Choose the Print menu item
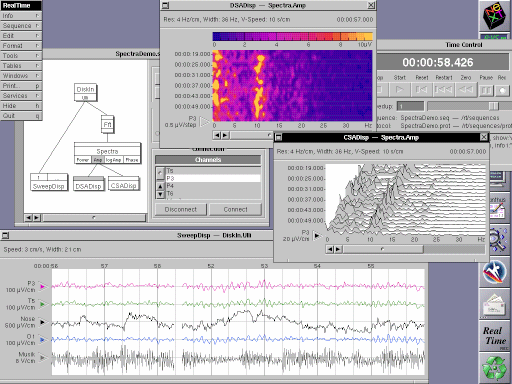 pos(21,86)
